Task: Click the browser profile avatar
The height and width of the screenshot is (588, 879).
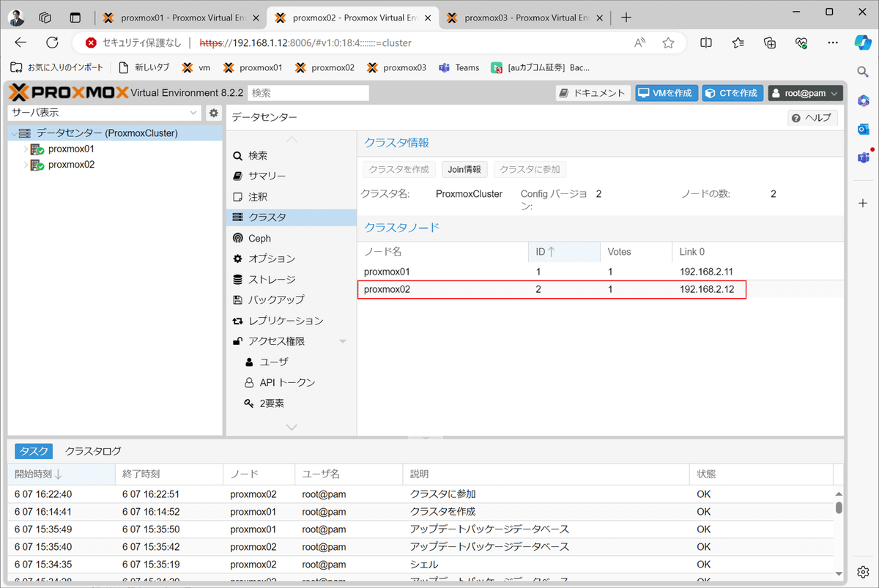Action: [x=17, y=17]
